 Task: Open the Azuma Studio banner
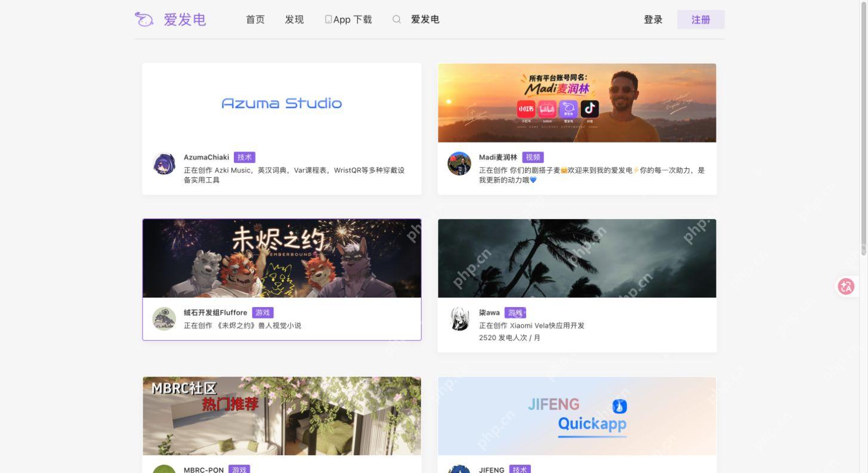282,103
